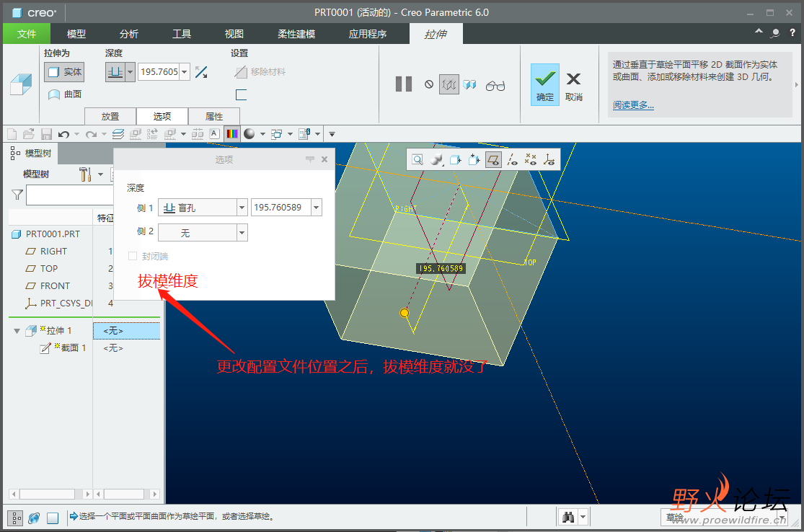This screenshot has width=804, height=532.
Task: Switch to the 分析 Analysis tab
Action: pos(129,34)
